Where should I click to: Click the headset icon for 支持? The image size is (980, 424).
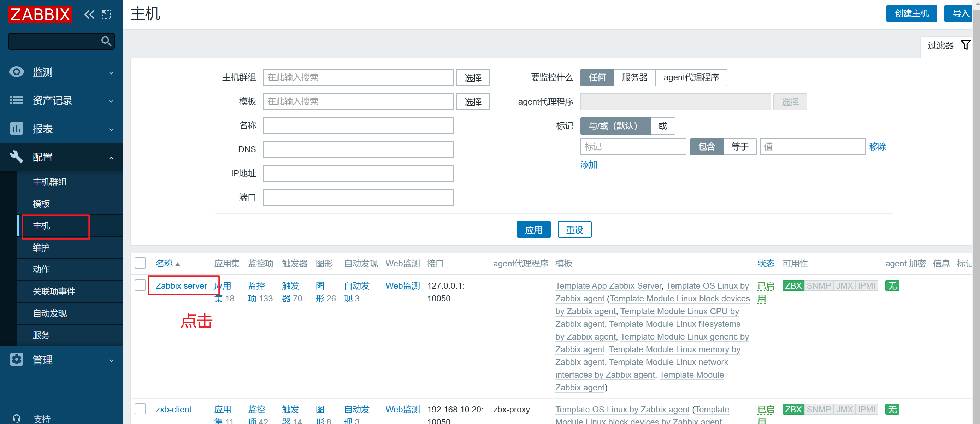pos(16,419)
